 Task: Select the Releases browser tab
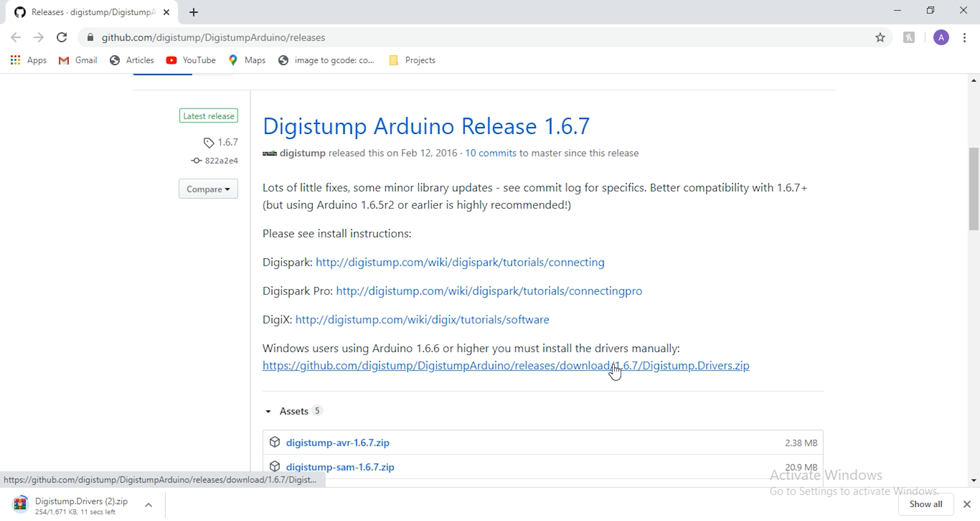coord(92,12)
